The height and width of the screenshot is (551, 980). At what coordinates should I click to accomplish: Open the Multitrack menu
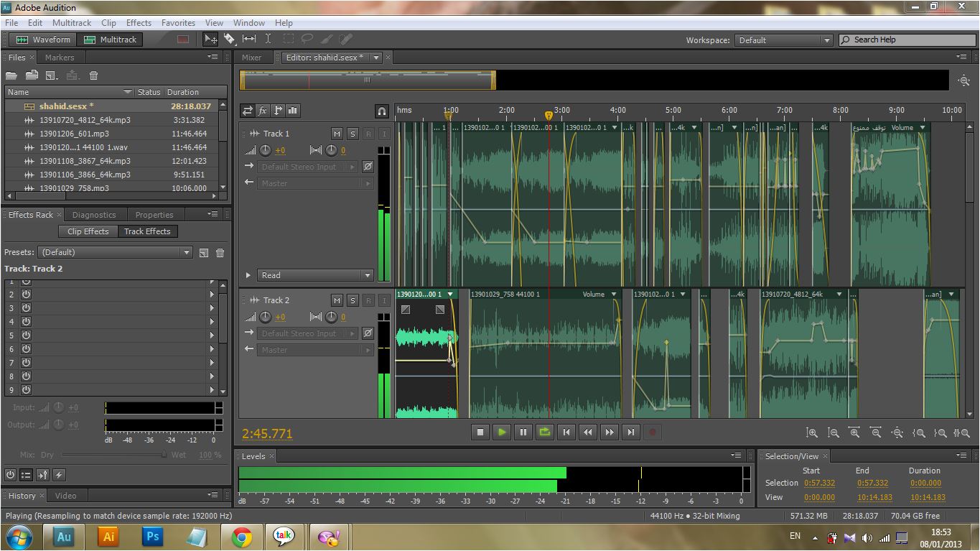72,23
